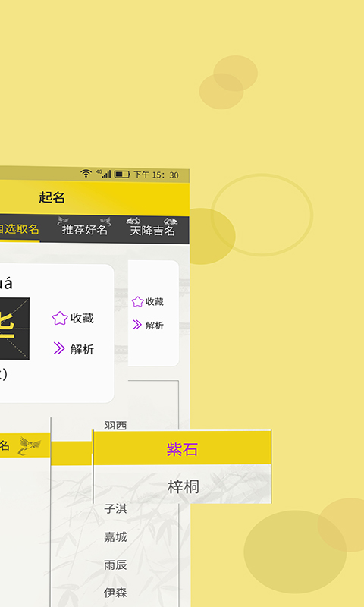Tap the character tile in the main card
This screenshot has width=364, height=607.
[x=14, y=329]
